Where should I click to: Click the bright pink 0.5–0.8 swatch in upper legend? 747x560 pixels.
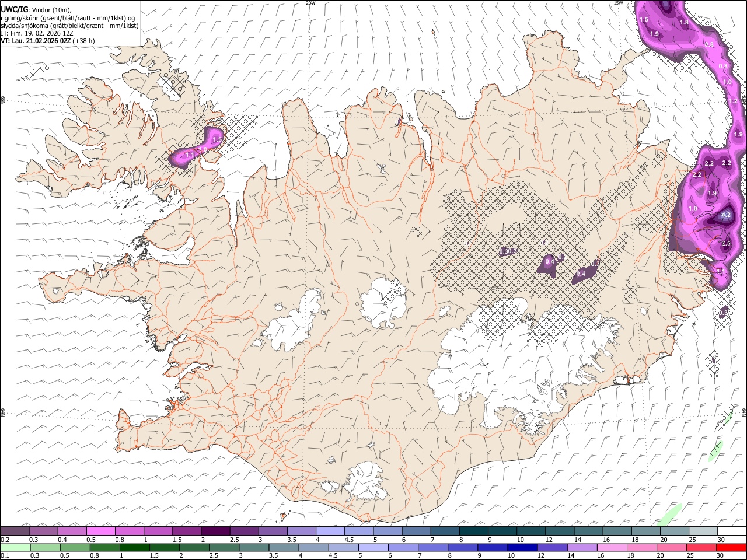[101, 531]
